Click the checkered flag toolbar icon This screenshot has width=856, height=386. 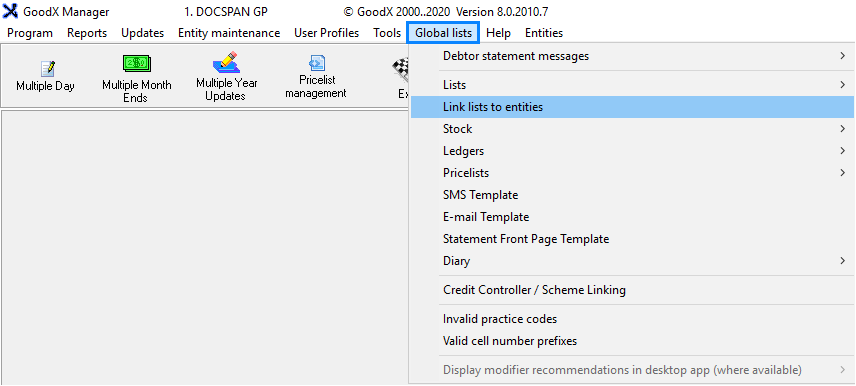click(401, 68)
